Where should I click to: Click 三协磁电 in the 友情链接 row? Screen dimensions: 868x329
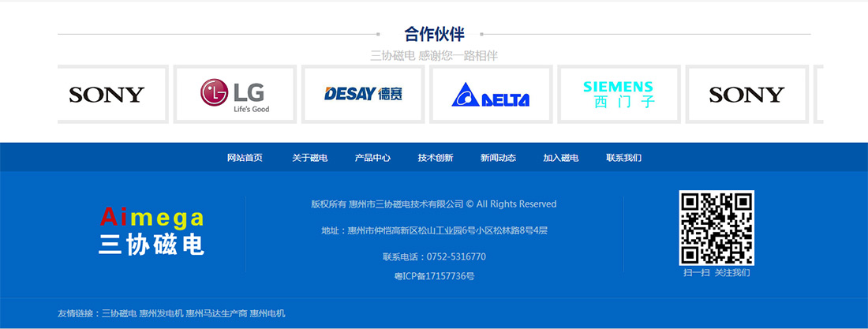[119, 314]
